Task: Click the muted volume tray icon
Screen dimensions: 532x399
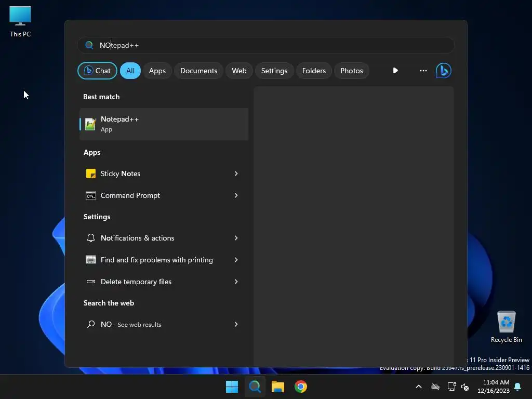Action: pos(465,387)
